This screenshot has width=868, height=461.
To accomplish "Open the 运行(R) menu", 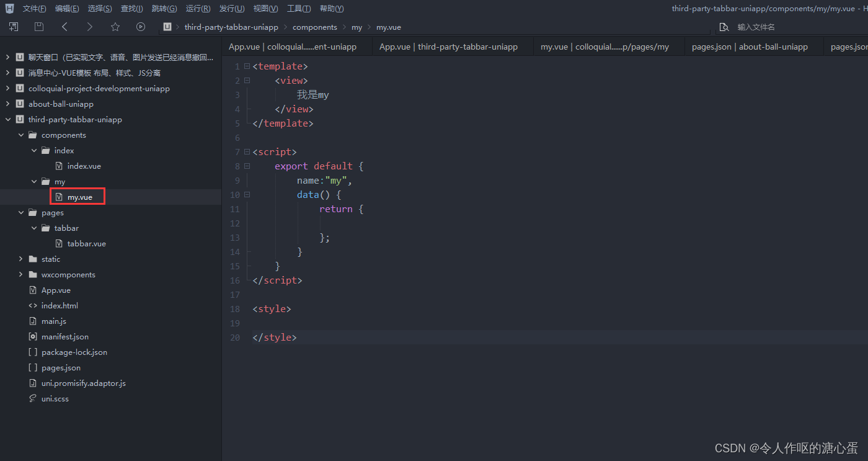I will click(198, 9).
